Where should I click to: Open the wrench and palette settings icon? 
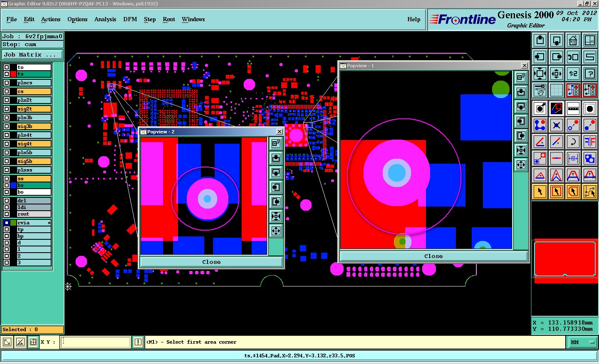(x=540, y=90)
